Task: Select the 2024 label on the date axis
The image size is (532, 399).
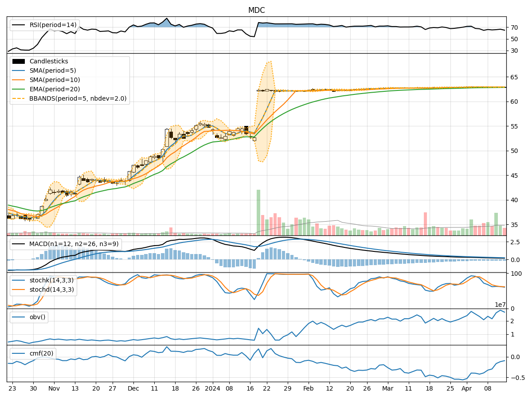Action: (x=211, y=387)
